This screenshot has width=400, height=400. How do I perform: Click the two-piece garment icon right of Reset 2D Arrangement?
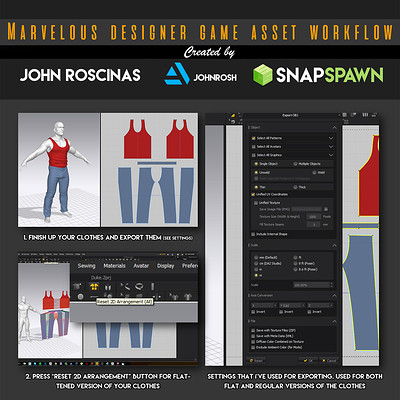tap(107, 287)
